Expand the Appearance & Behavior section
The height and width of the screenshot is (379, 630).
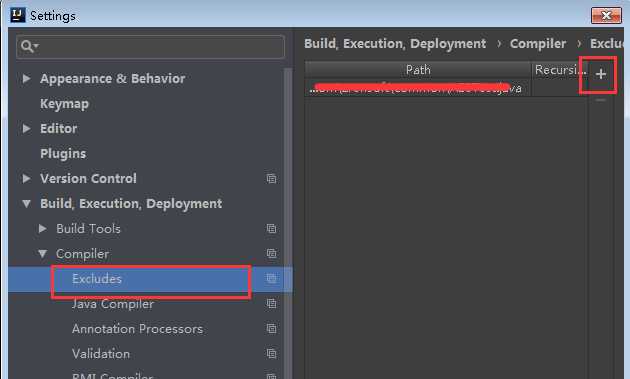tap(27, 78)
